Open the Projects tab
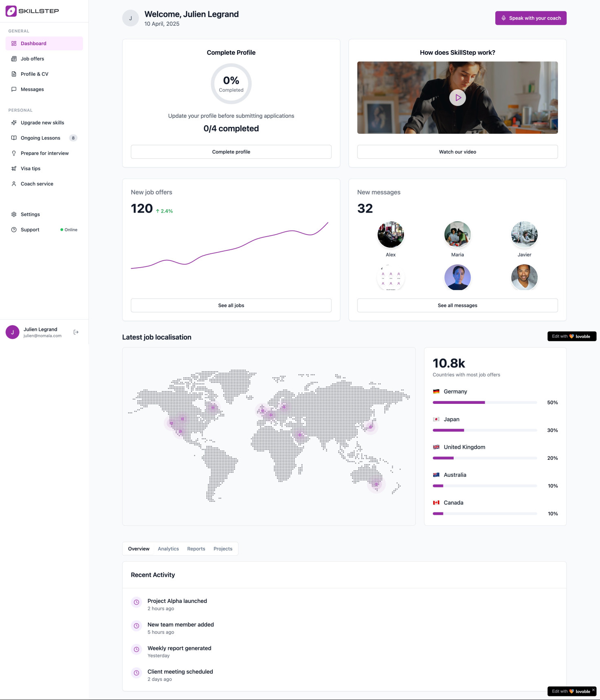This screenshot has height=700, width=600. tap(223, 549)
